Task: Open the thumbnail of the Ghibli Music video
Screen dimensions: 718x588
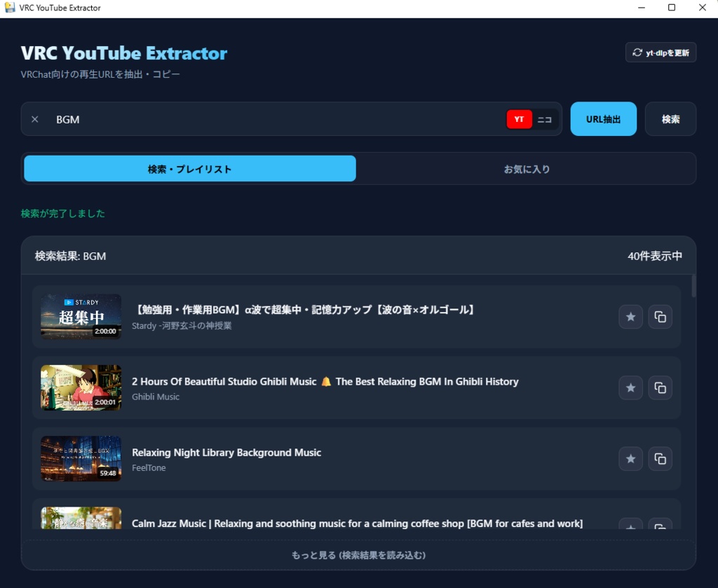Action: [x=81, y=388]
